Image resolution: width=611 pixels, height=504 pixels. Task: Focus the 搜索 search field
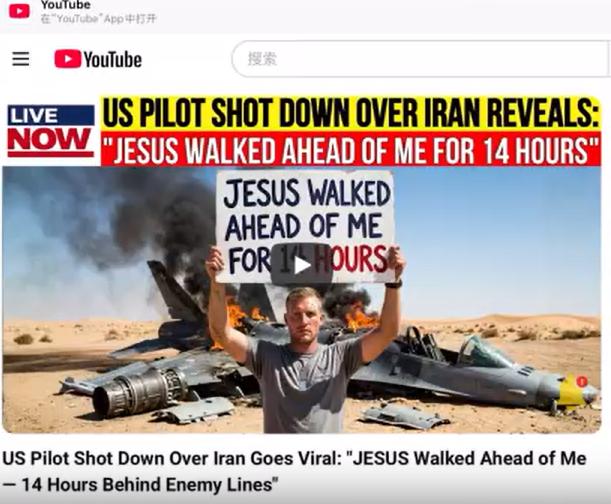tap(421, 59)
